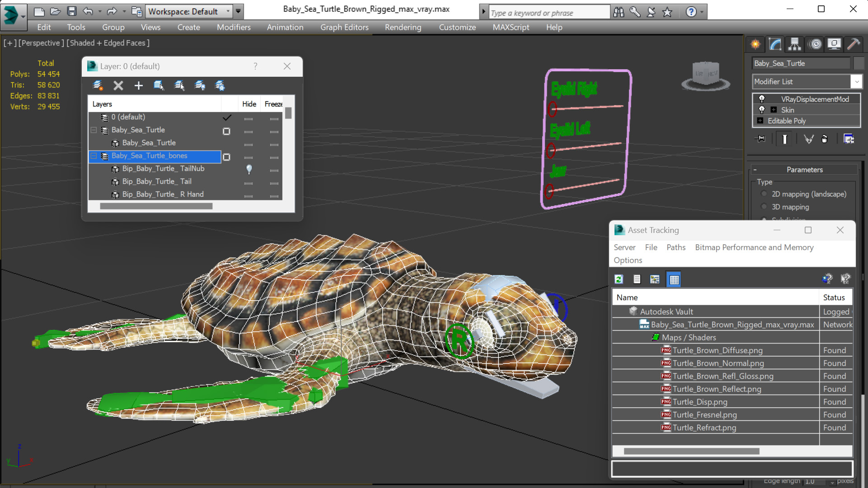Toggle Show End Result icon
Screen dimensions: 868x488
[784, 139]
